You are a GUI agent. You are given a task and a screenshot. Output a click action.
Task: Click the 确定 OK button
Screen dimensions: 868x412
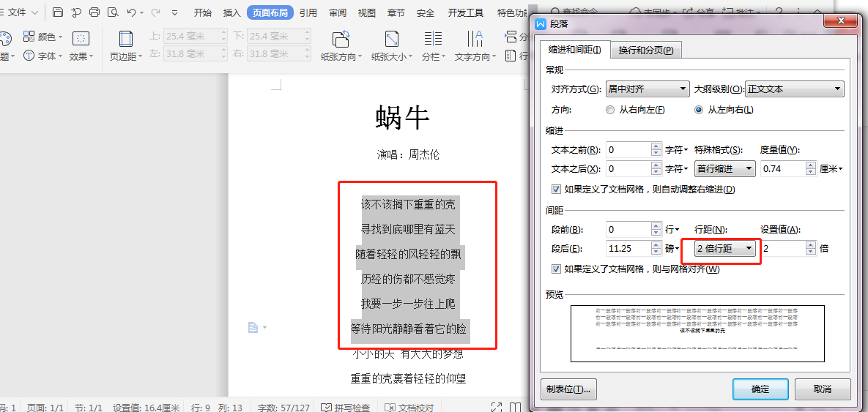pyautogui.click(x=760, y=389)
